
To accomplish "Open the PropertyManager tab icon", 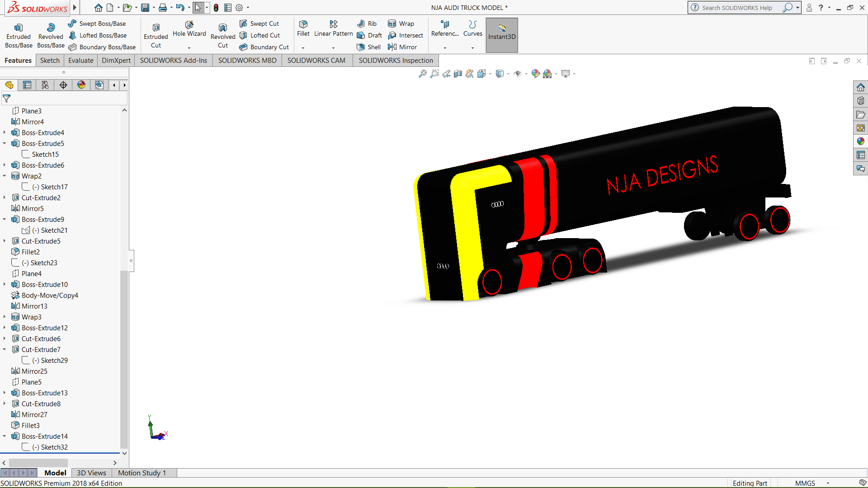I will [x=27, y=85].
